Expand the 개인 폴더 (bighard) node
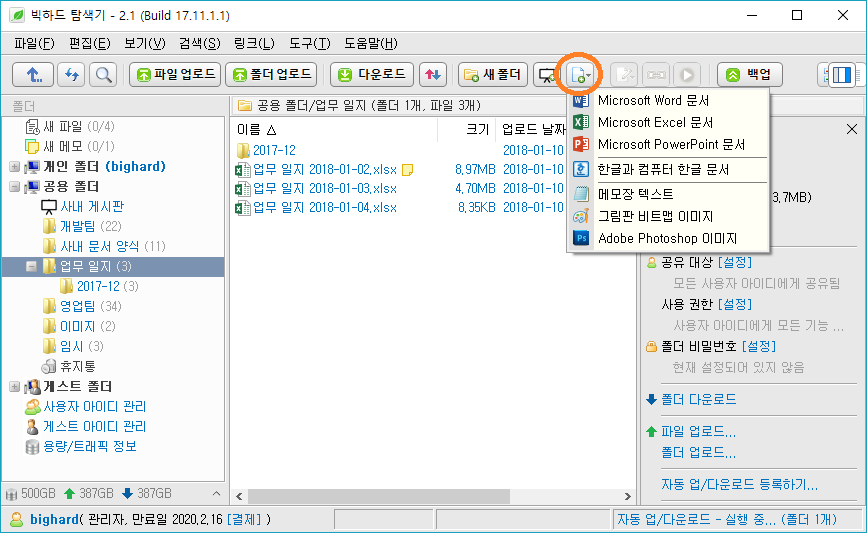Screen dimensions: 867x533 pyautogui.click(x=14, y=166)
